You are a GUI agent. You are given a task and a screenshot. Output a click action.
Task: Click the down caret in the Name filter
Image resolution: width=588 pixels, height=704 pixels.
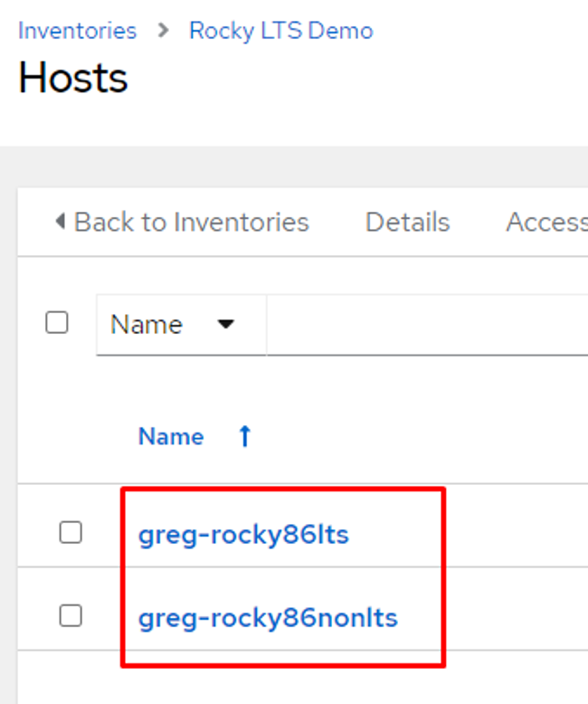click(225, 324)
